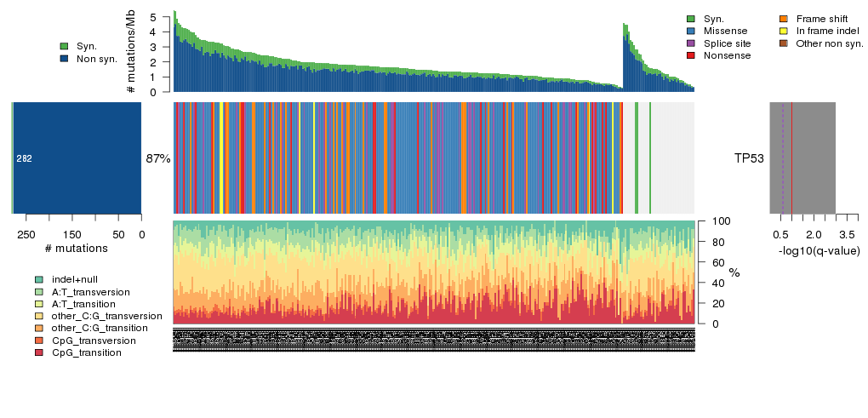Select the purple Splice site legend swatch
Screen dimensions: 868x418
pyautogui.click(x=691, y=43)
